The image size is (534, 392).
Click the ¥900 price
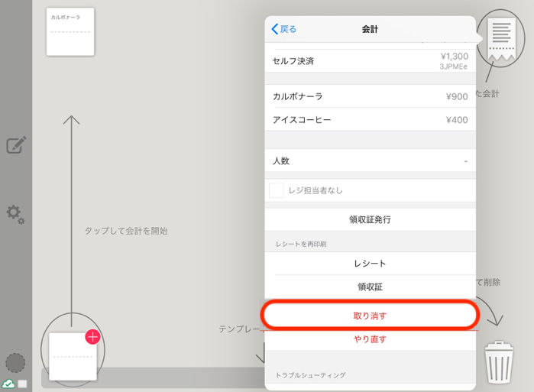[x=457, y=97]
